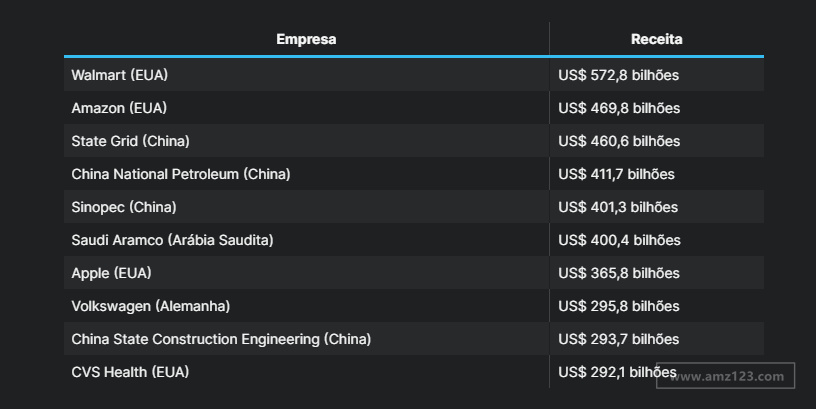The image size is (816, 409).
Task: Select the CVS Health (EUA) cell
Action: (x=130, y=372)
